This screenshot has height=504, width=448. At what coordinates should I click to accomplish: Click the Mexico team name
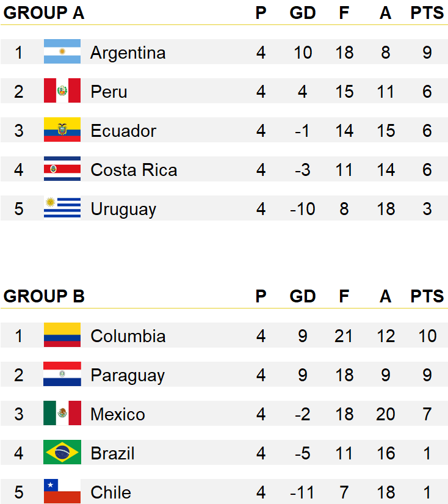click(118, 414)
